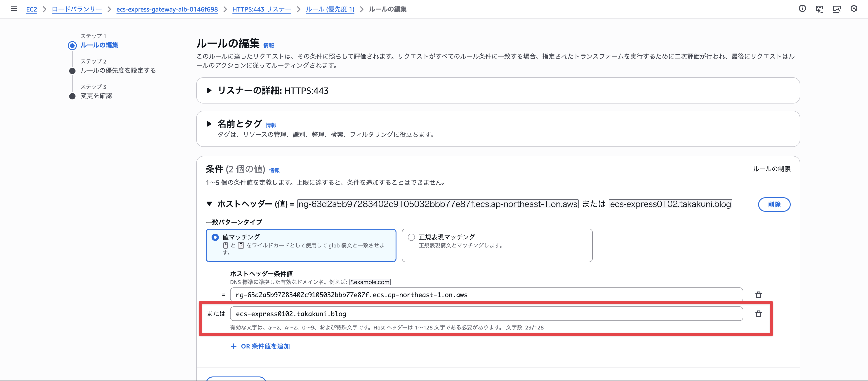Open the hamburger navigation menu
Viewport: 868px width, 381px height.
pos(14,9)
